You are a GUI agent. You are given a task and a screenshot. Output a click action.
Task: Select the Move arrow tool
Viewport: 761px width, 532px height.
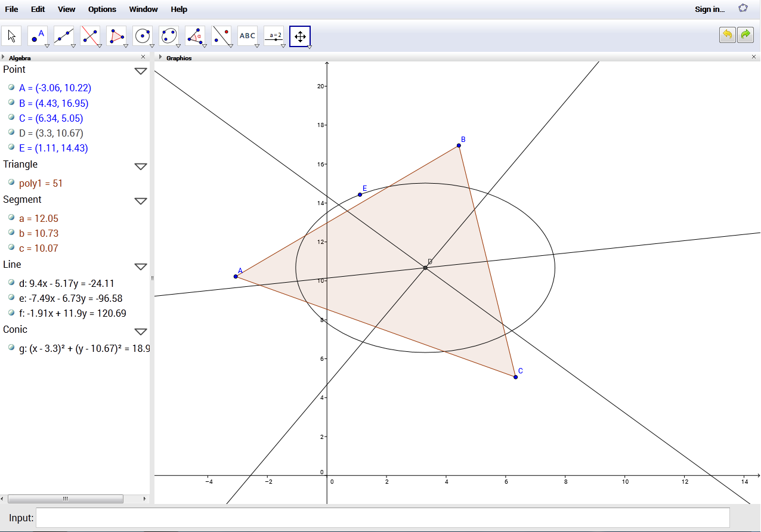(11, 35)
